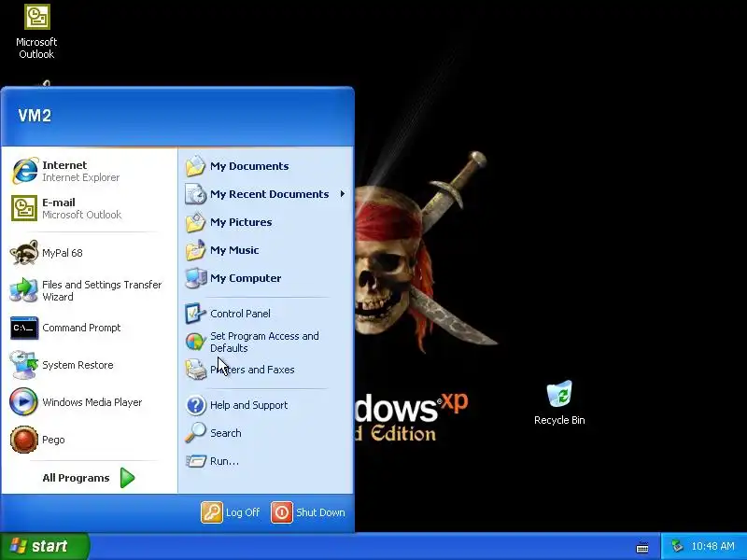Choose the "MyPal 68" menu label
This screenshot has width=747, height=560.
pyautogui.click(x=63, y=253)
